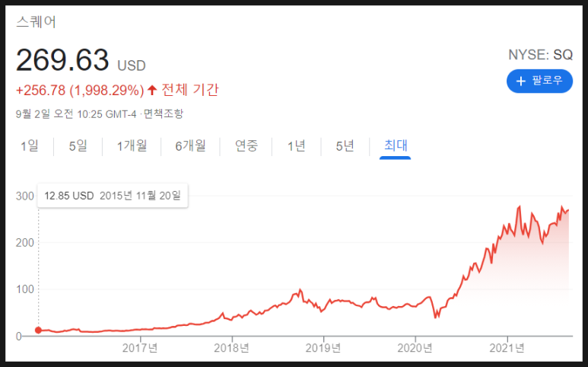Show the 1년 chart range
This screenshot has width=588, height=367.
(x=297, y=145)
